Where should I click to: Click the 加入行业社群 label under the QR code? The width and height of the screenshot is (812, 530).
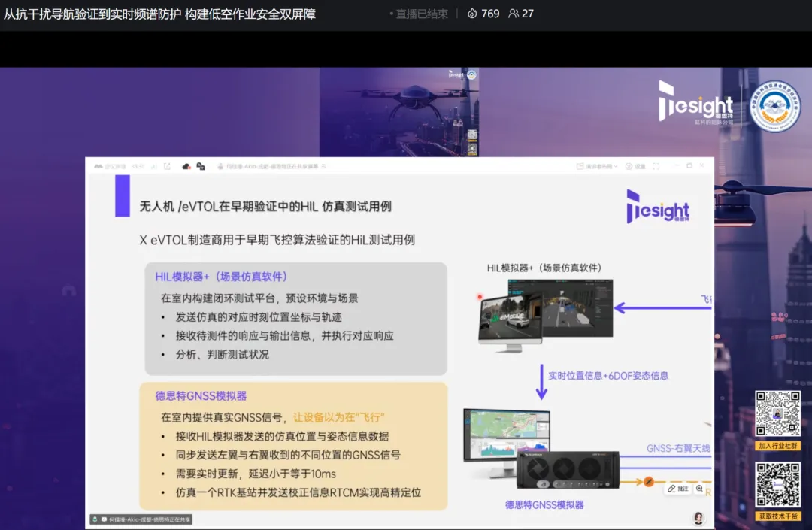(777, 446)
